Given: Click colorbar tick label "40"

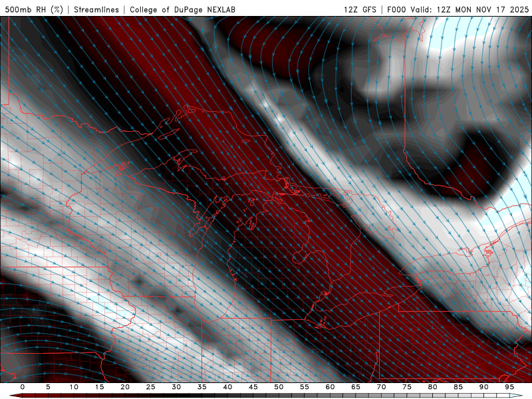Looking at the screenshot, I should coord(227,387).
